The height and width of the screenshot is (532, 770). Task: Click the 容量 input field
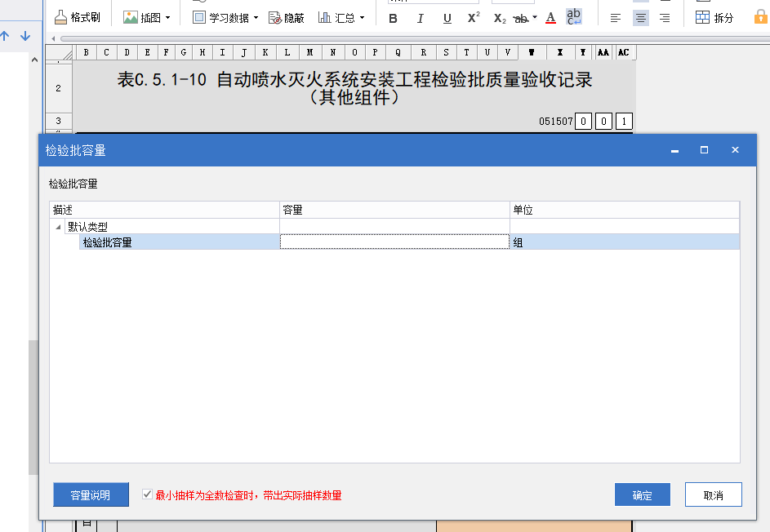394,242
